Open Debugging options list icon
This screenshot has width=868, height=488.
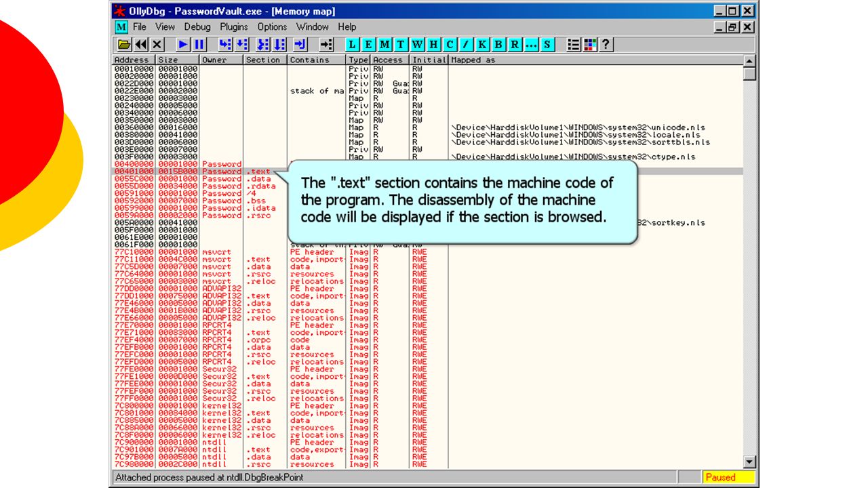(574, 45)
